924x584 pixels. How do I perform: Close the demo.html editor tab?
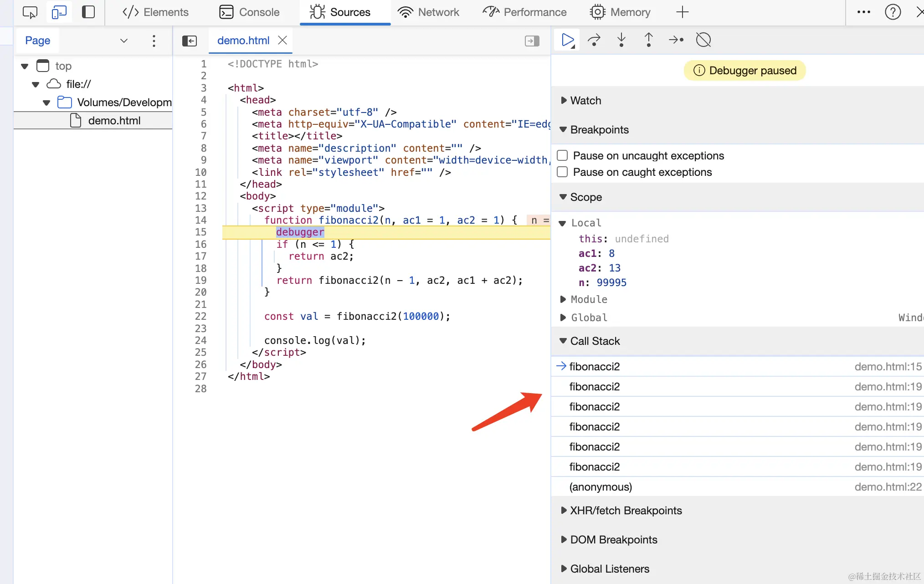(x=282, y=41)
